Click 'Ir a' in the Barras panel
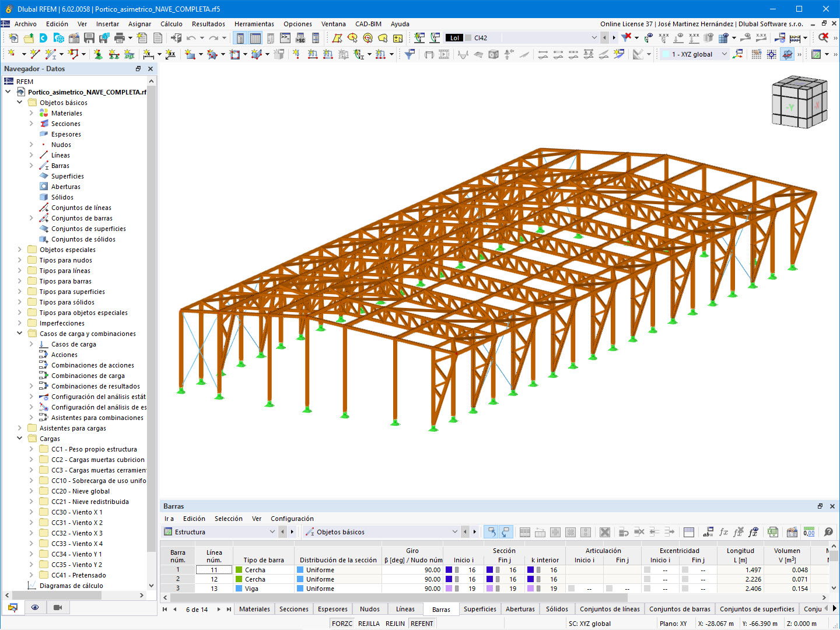840x630 pixels. 168,519
